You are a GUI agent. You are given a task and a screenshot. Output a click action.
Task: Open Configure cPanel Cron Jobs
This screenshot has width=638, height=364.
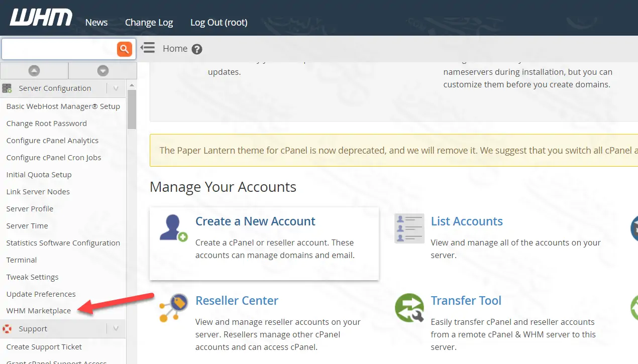(54, 158)
